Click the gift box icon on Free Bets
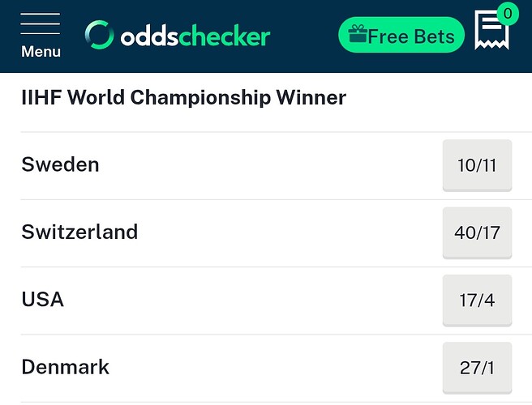 [x=358, y=33]
